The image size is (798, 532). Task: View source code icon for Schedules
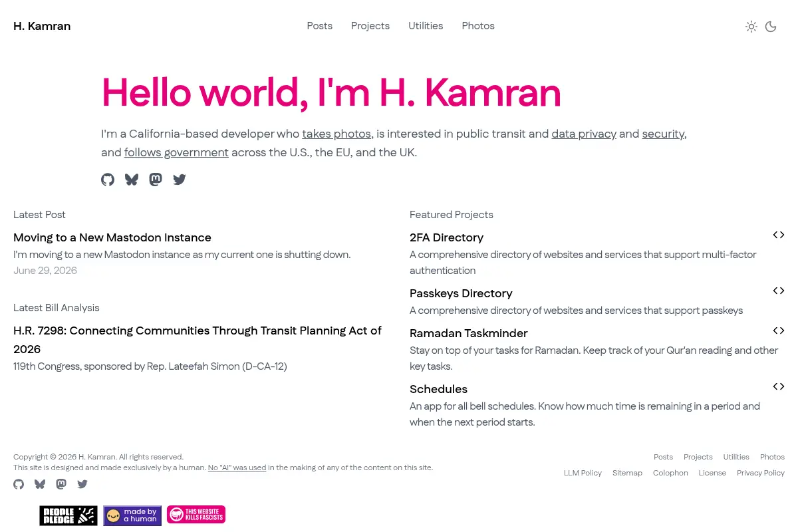(x=779, y=386)
